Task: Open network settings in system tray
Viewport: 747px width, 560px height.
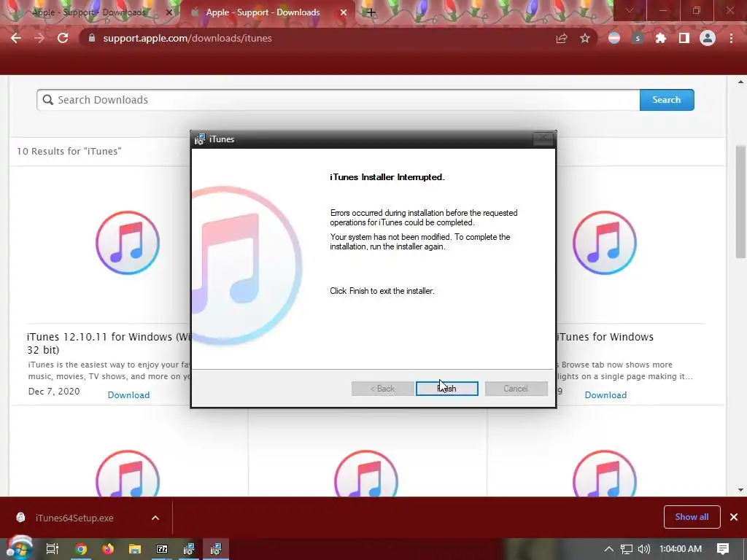Action: pyautogui.click(x=627, y=549)
